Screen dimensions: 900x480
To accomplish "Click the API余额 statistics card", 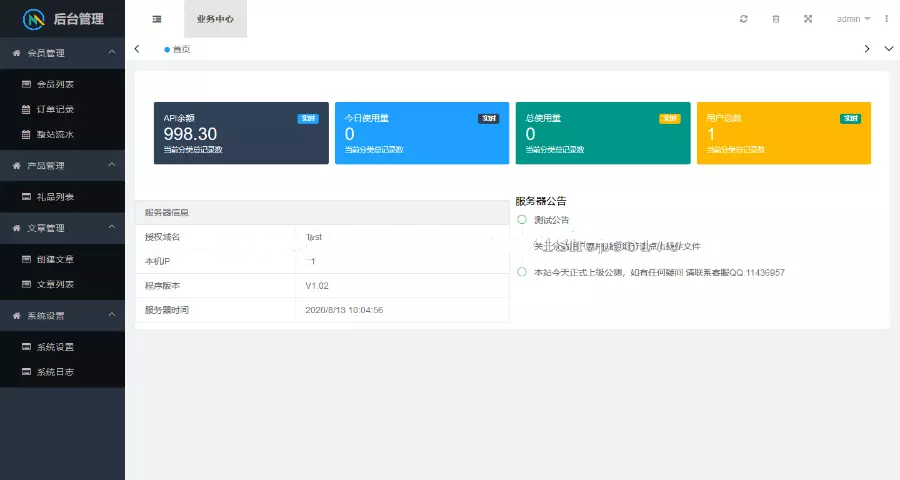I will coord(241,133).
